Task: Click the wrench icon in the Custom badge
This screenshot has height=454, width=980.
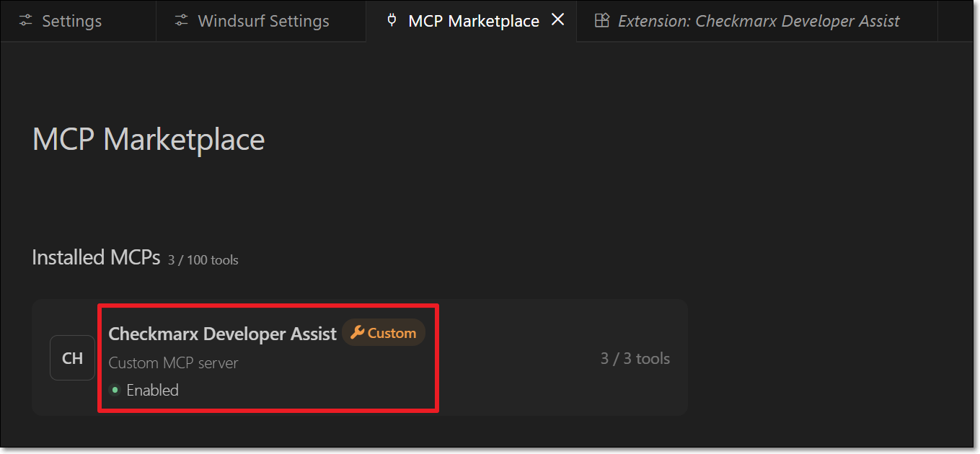Action: [x=357, y=333]
